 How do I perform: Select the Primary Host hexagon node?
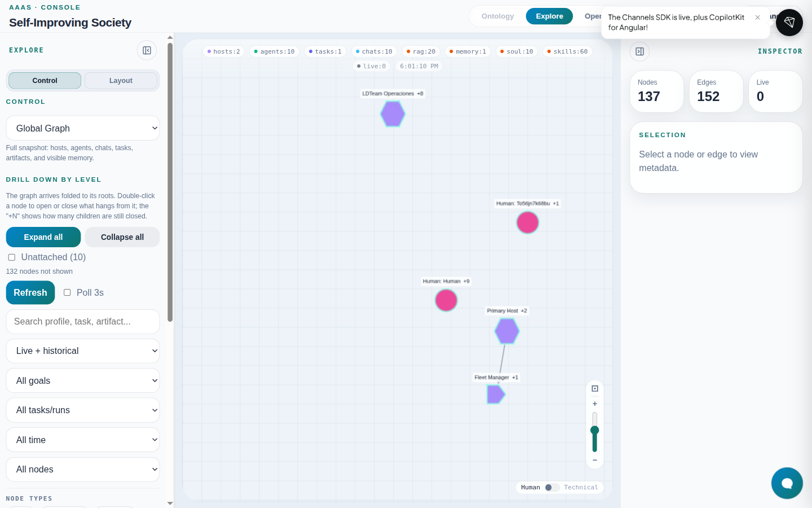click(x=507, y=331)
